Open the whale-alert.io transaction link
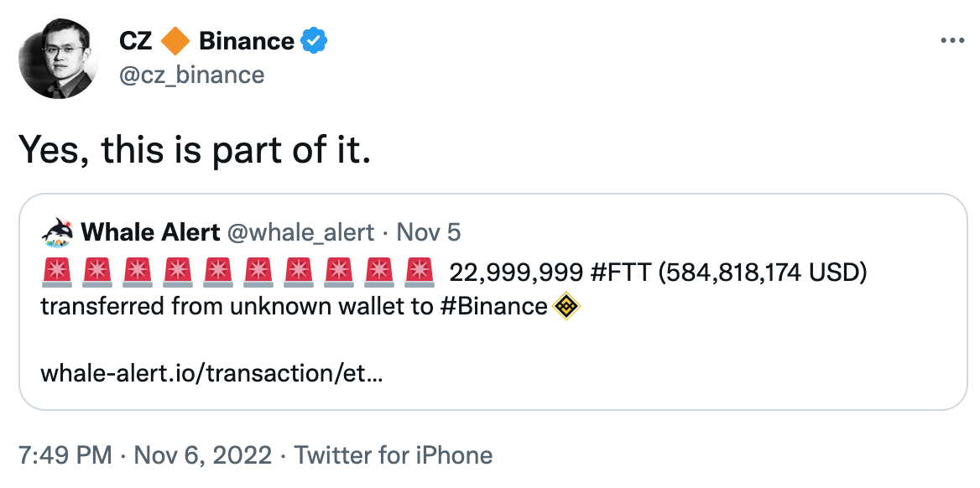 point(211,372)
